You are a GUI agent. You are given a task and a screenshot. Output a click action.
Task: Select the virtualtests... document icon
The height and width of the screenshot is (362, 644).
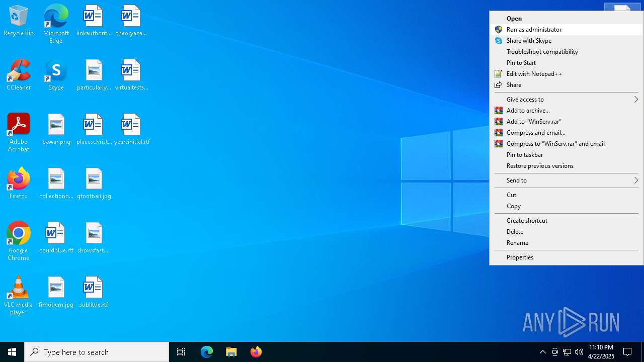tap(131, 75)
